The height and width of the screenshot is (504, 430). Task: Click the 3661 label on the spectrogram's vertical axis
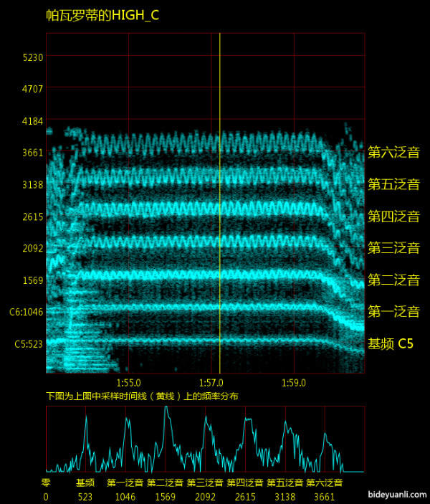tap(33, 153)
